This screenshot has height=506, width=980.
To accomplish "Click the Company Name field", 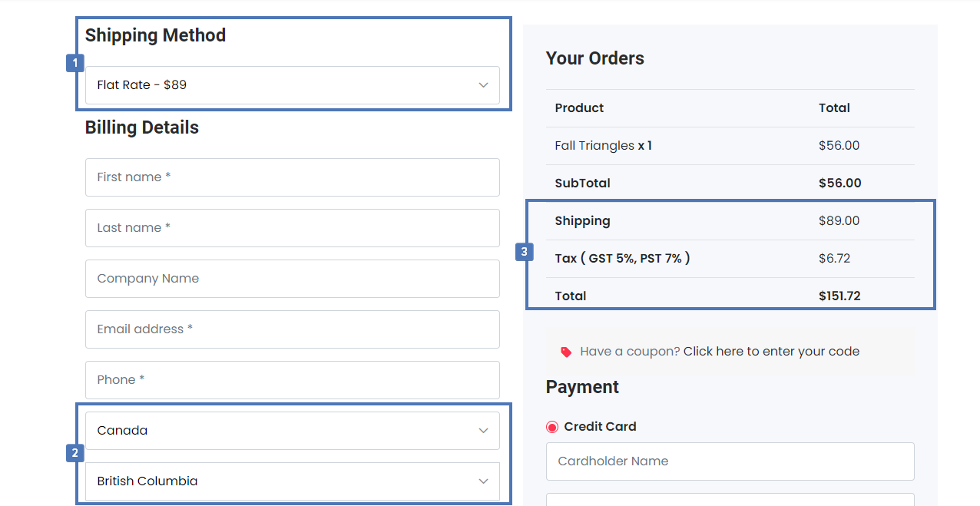I will (292, 279).
